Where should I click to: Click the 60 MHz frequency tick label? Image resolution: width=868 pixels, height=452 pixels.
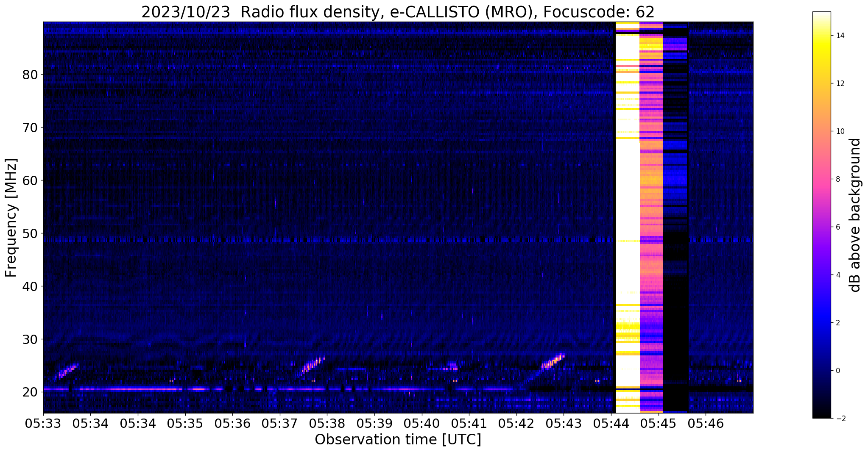tap(30, 180)
